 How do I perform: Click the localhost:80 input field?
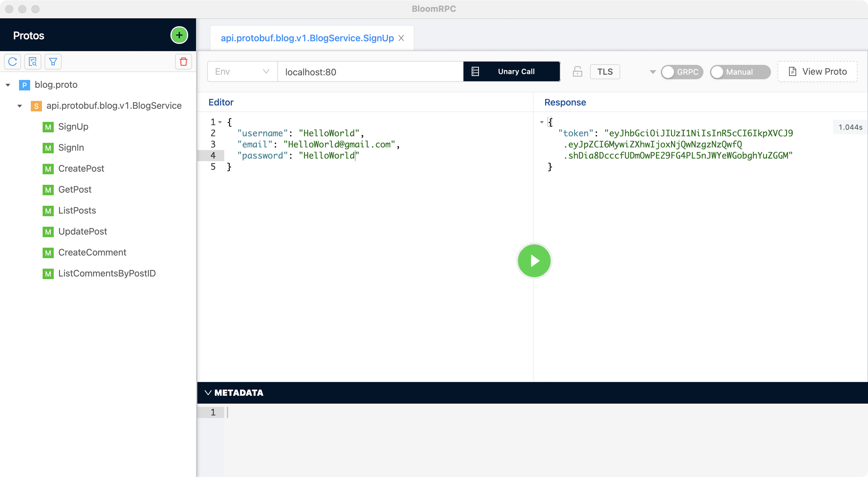coord(371,72)
